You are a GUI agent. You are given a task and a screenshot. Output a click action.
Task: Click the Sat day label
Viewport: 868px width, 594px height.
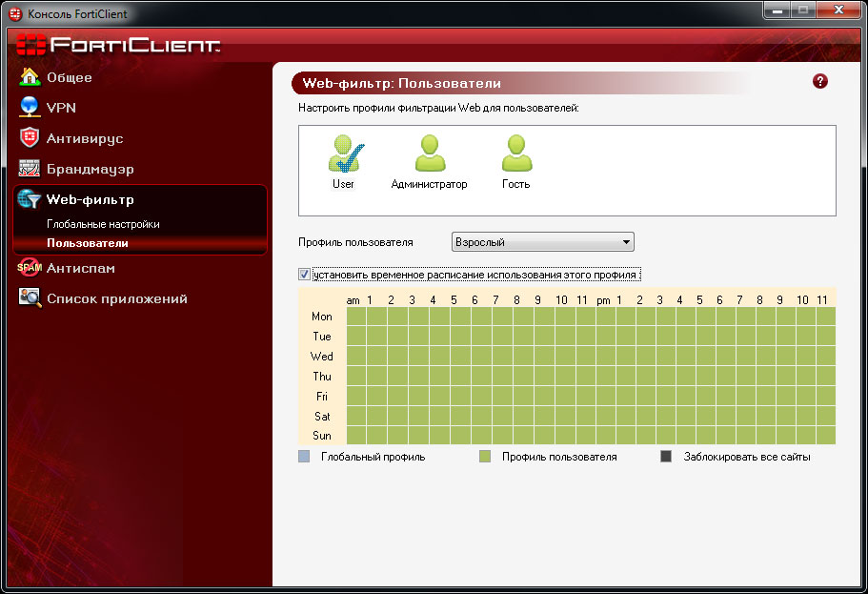coord(322,416)
